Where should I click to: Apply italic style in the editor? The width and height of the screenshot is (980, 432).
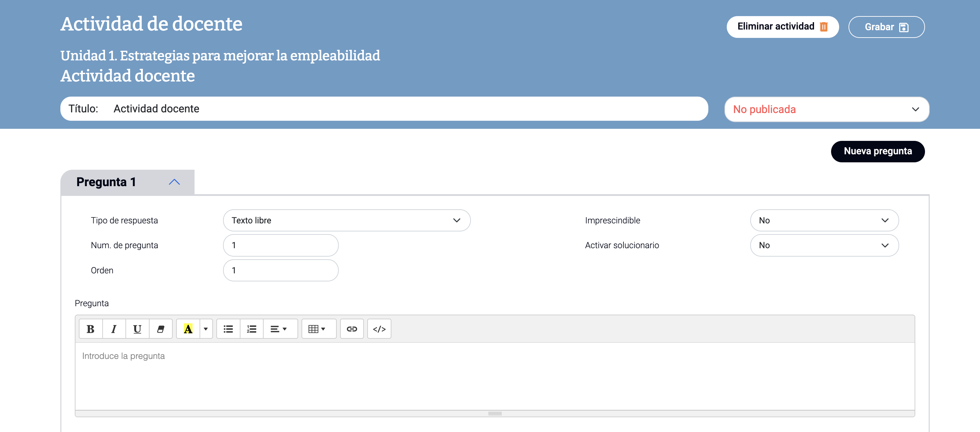114,329
